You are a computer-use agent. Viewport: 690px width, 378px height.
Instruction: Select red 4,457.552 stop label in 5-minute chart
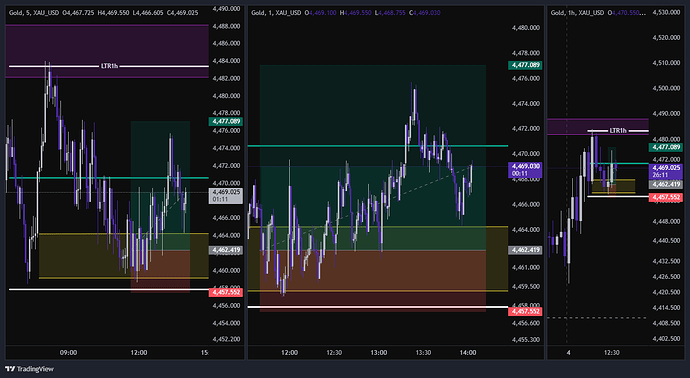click(x=226, y=292)
